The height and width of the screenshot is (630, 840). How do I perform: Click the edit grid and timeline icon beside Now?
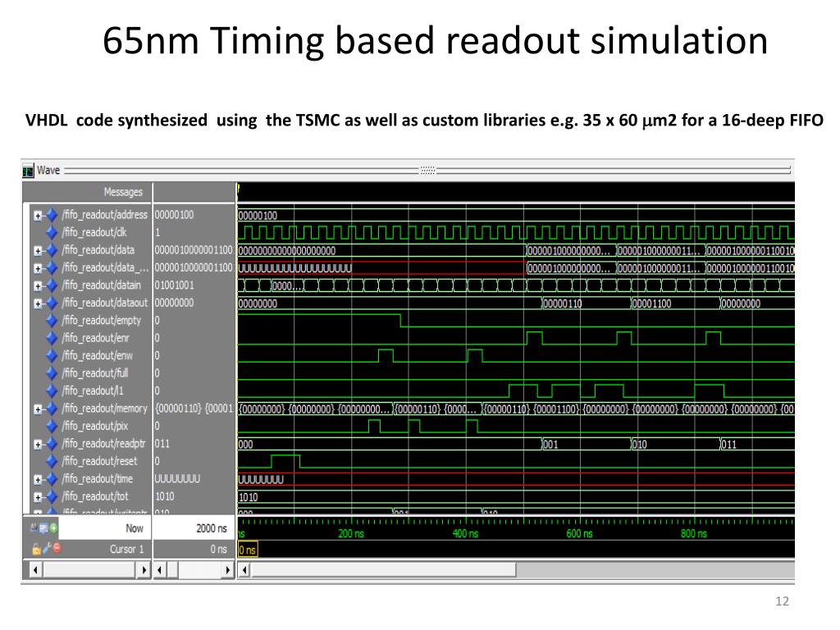coord(44,528)
